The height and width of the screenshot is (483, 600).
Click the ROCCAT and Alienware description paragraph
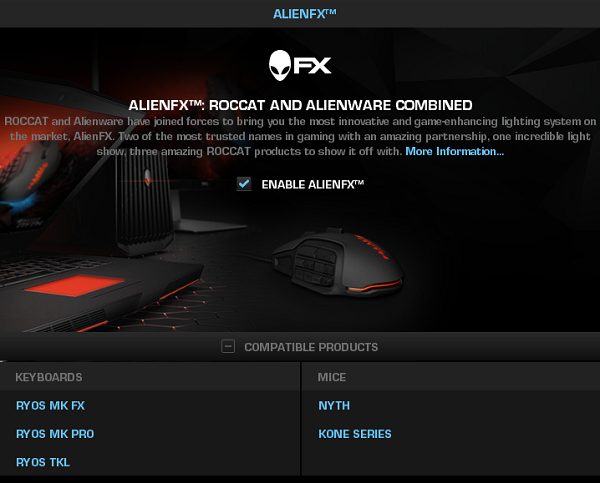tap(300, 137)
